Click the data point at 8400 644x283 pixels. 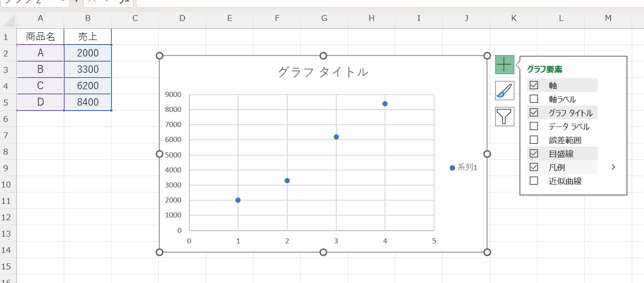click(385, 104)
